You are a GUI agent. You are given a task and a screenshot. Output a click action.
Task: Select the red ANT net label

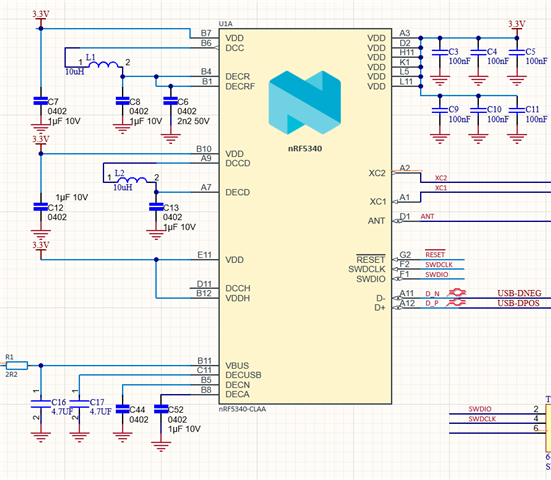pyautogui.click(x=427, y=216)
